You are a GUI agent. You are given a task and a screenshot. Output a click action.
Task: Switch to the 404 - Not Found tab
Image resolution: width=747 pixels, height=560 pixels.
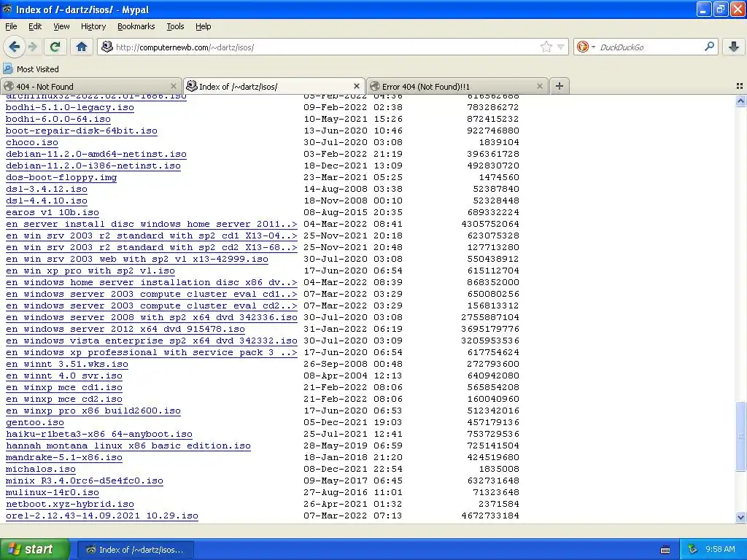click(90, 86)
